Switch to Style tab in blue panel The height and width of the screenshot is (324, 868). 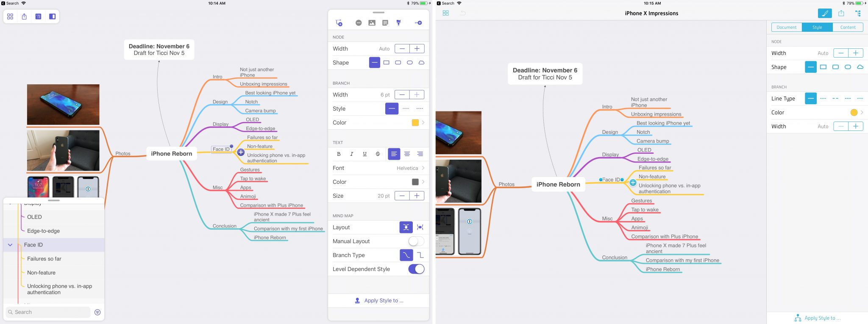(x=817, y=27)
